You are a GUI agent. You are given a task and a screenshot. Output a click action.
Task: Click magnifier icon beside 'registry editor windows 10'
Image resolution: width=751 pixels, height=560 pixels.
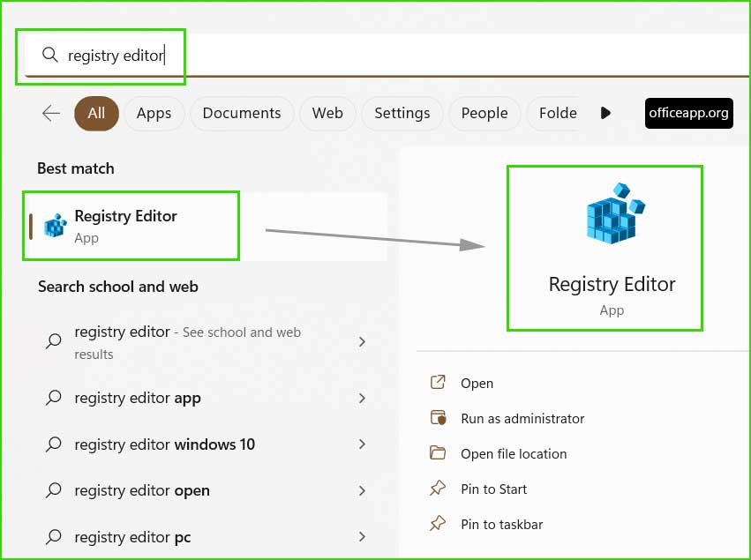tap(54, 444)
